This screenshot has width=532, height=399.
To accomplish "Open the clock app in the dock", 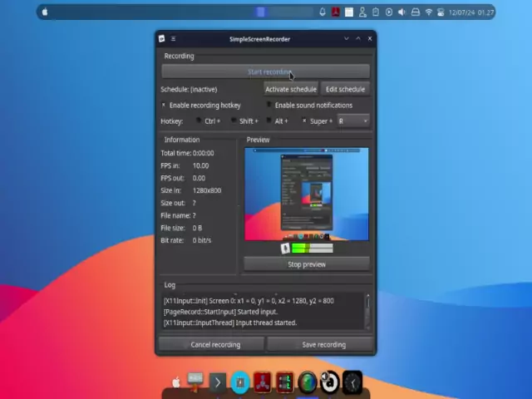I will (352, 382).
